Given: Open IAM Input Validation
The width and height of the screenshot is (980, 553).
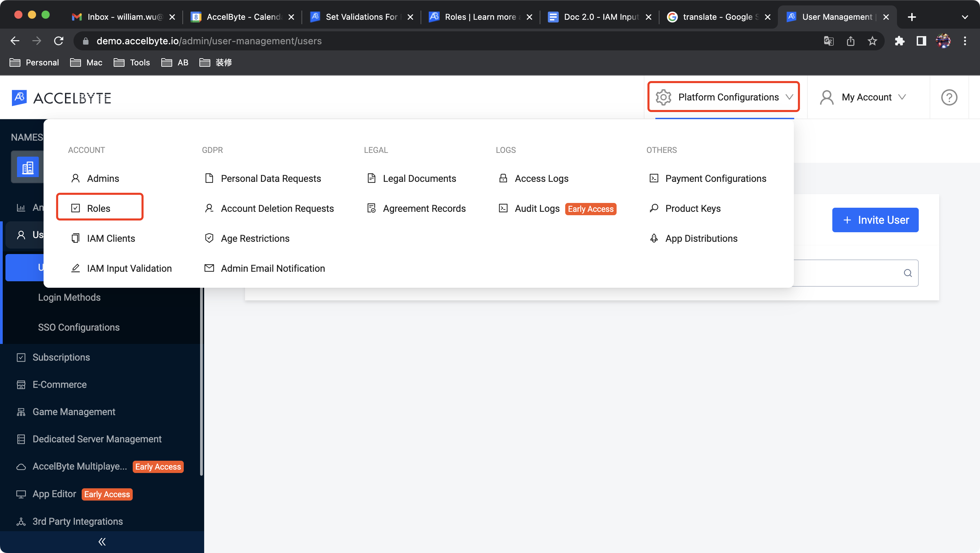Looking at the screenshot, I should (x=121, y=268).
